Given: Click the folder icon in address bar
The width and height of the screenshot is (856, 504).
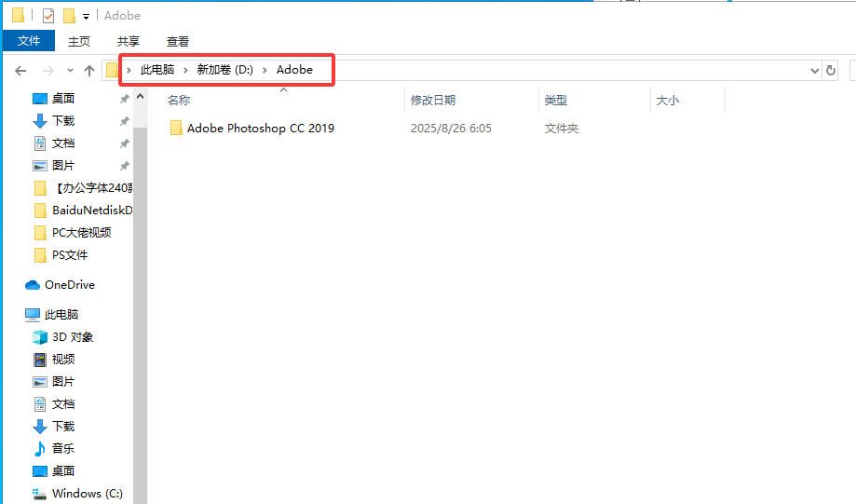Looking at the screenshot, I should point(112,70).
